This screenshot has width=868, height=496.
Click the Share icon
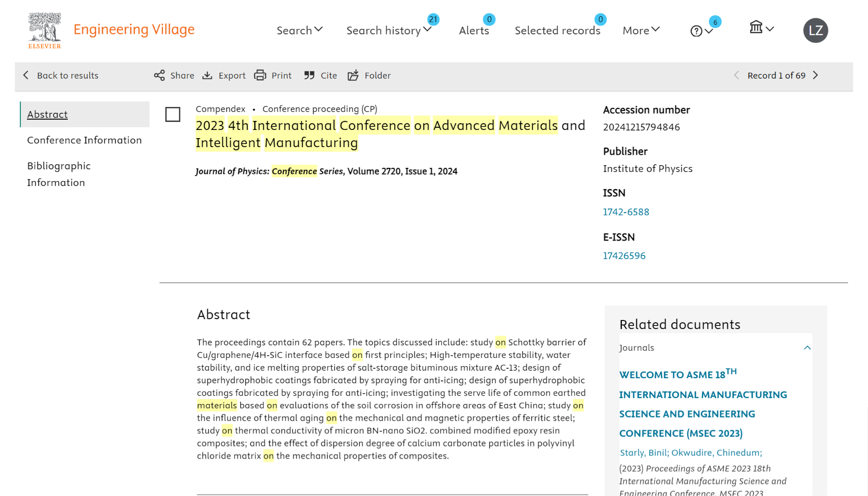[159, 75]
